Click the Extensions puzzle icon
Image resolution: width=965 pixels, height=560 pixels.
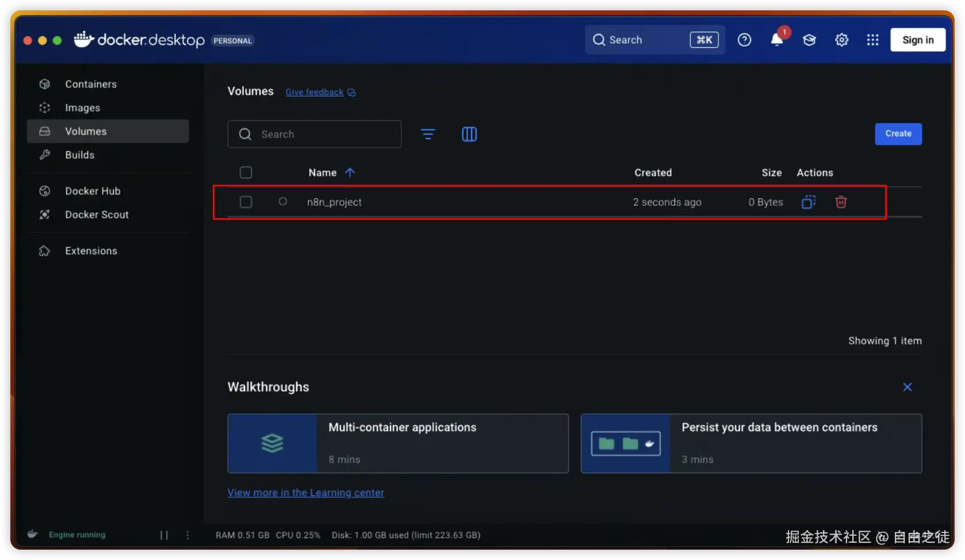coord(45,251)
